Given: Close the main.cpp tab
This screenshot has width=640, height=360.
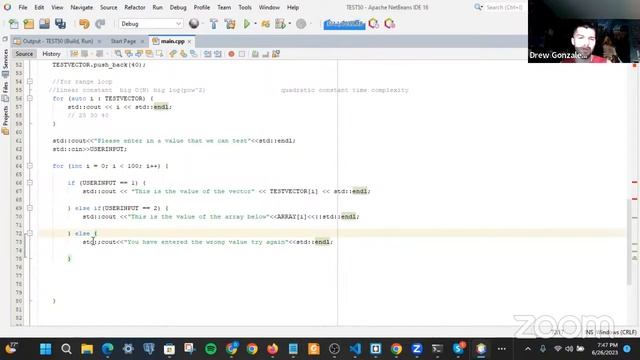Looking at the screenshot, I should pos(189,42).
